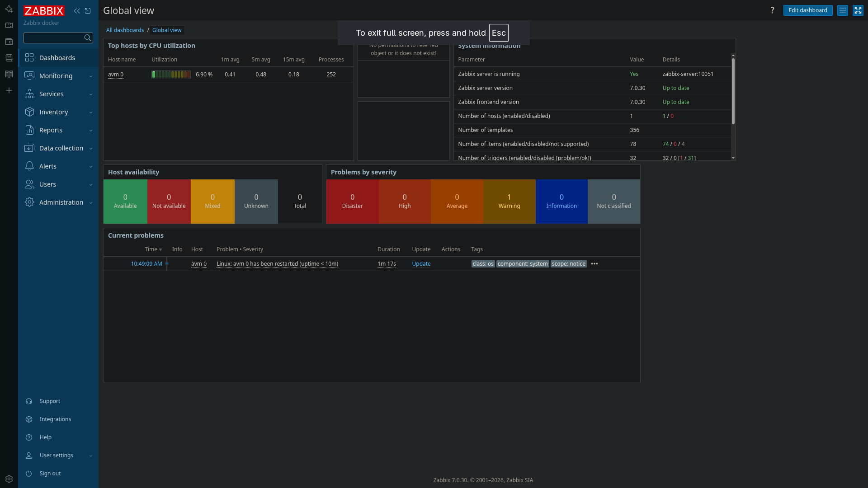868x488 pixels.
Task: Click the search magnifier icon
Action: coord(88,38)
